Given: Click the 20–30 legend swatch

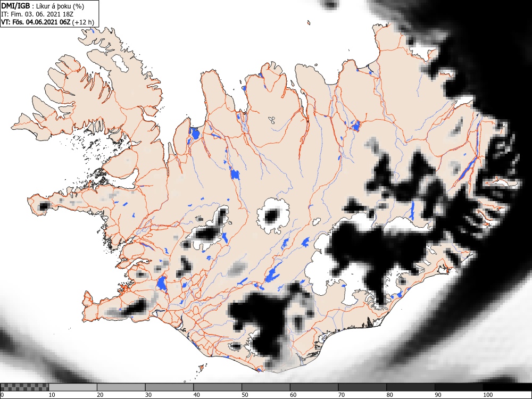Looking at the screenshot, I should tap(121, 387).
